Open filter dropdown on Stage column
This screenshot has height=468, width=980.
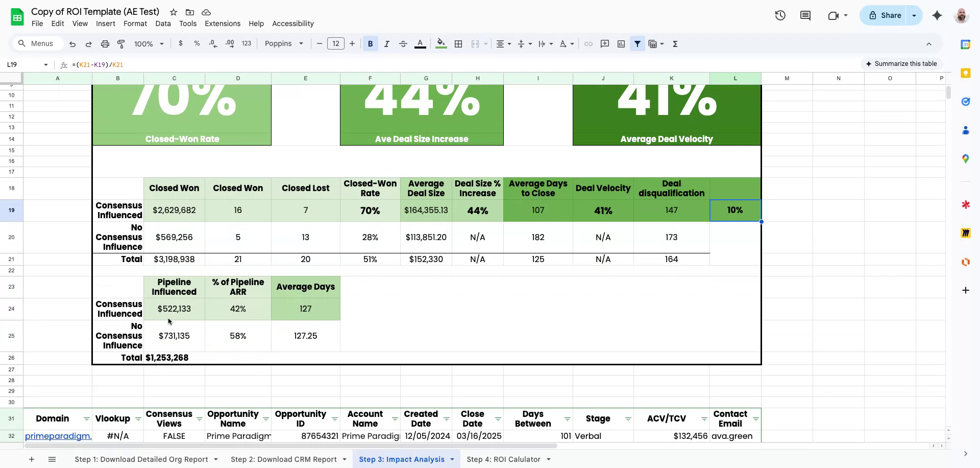tap(628, 419)
